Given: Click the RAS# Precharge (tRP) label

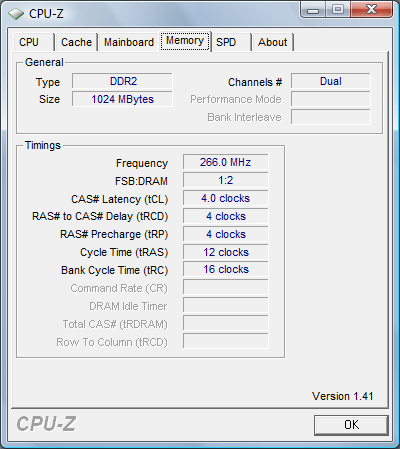Looking at the screenshot, I should coord(114,235).
